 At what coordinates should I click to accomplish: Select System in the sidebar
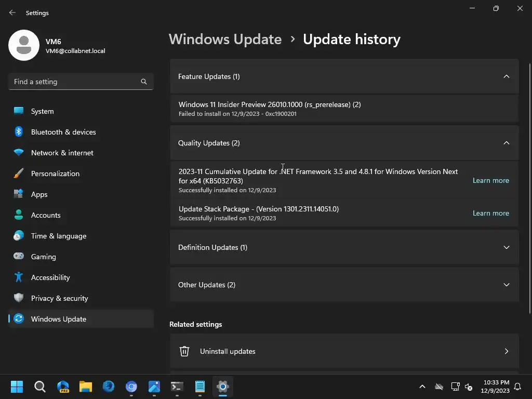click(81, 111)
